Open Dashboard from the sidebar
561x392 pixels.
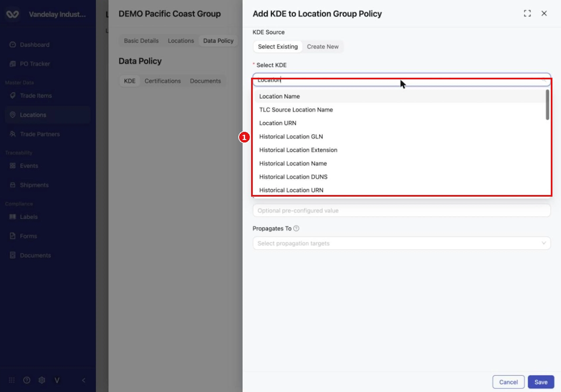point(34,45)
